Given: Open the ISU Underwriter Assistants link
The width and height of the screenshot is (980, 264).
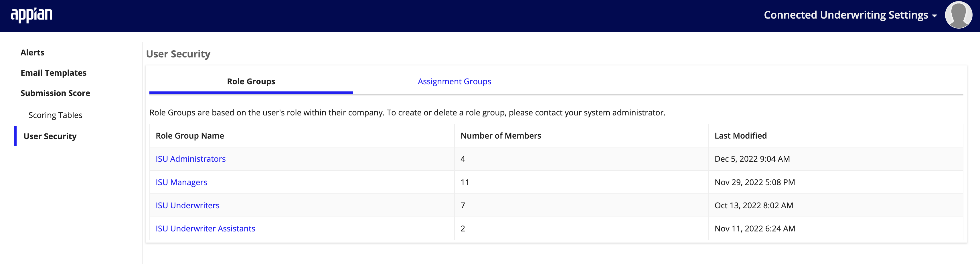Looking at the screenshot, I should (206, 229).
